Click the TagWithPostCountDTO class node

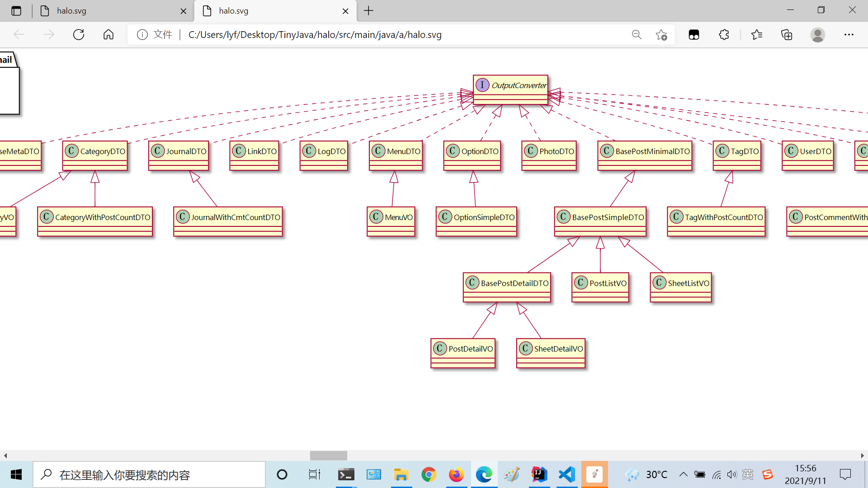tap(716, 221)
